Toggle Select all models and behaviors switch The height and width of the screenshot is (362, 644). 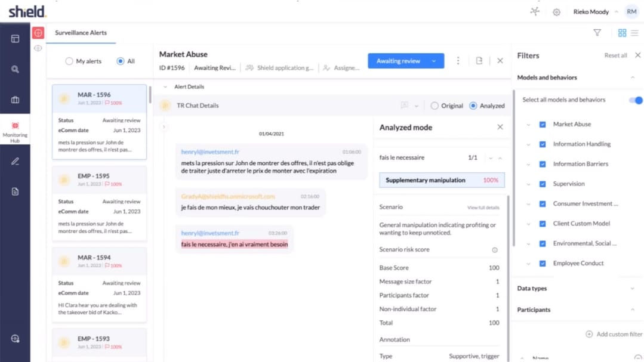point(636,100)
